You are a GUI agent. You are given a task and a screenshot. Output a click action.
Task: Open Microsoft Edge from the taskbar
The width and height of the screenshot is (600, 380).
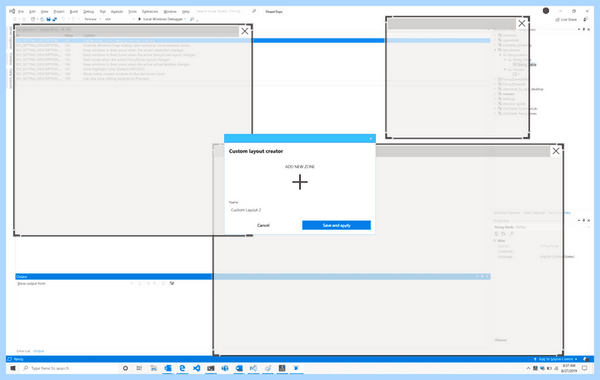click(182, 368)
